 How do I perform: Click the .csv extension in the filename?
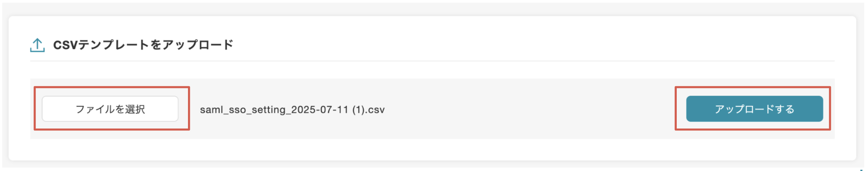[376, 110]
